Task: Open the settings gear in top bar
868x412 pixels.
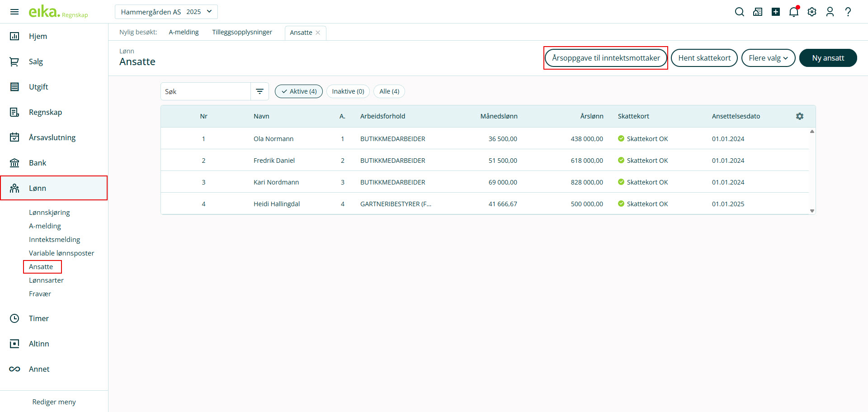Action: pyautogui.click(x=812, y=12)
